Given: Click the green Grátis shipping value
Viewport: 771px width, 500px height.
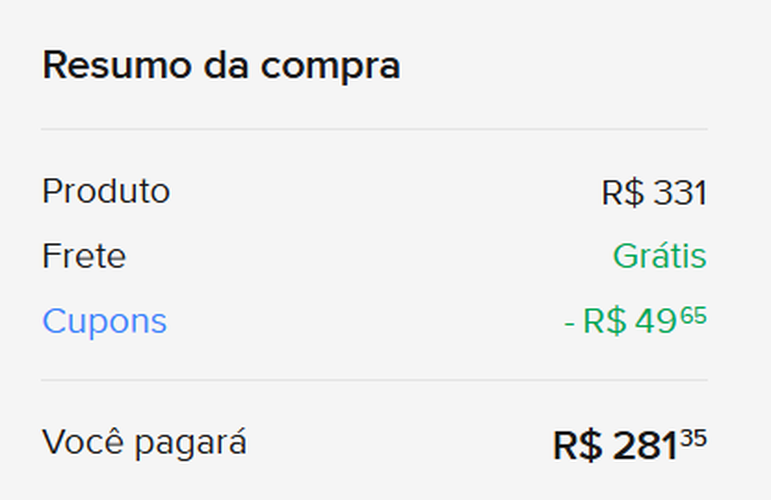Looking at the screenshot, I should [x=659, y=257].
